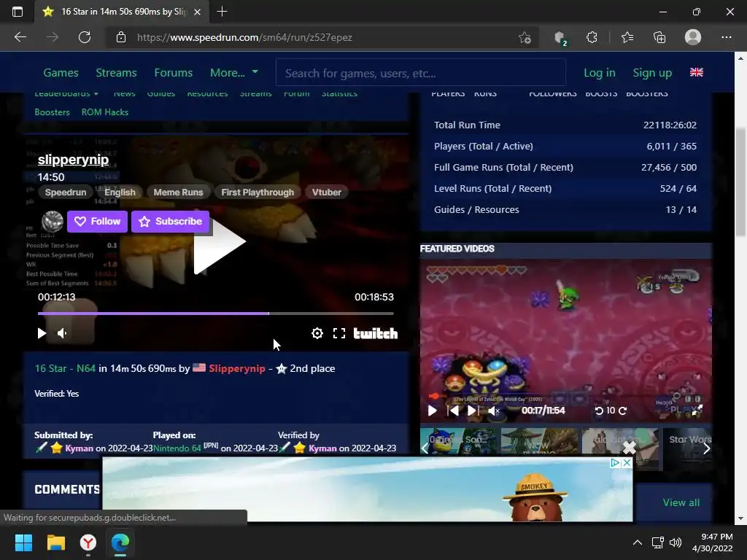Select the Speedrun tag

click(66, 192)
